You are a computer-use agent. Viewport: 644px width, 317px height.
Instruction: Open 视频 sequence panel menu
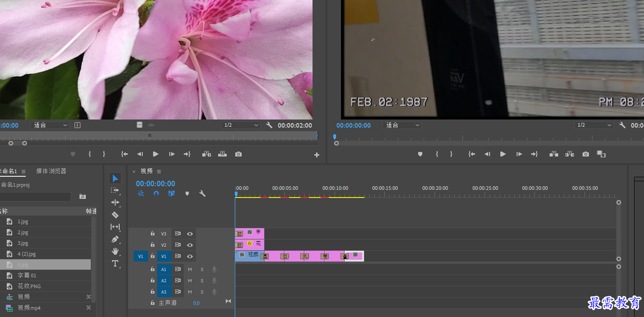(159, 171)
